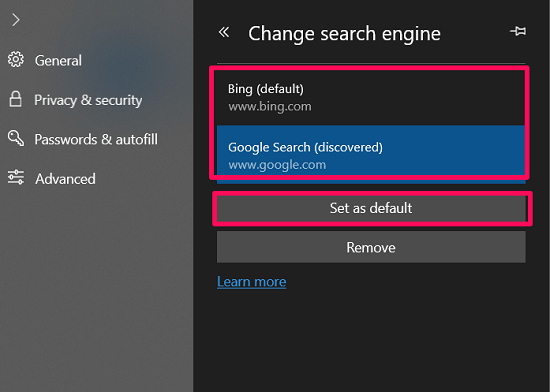Click the Remove button
This screenshot has height=392, width=550.
[371, 247]
